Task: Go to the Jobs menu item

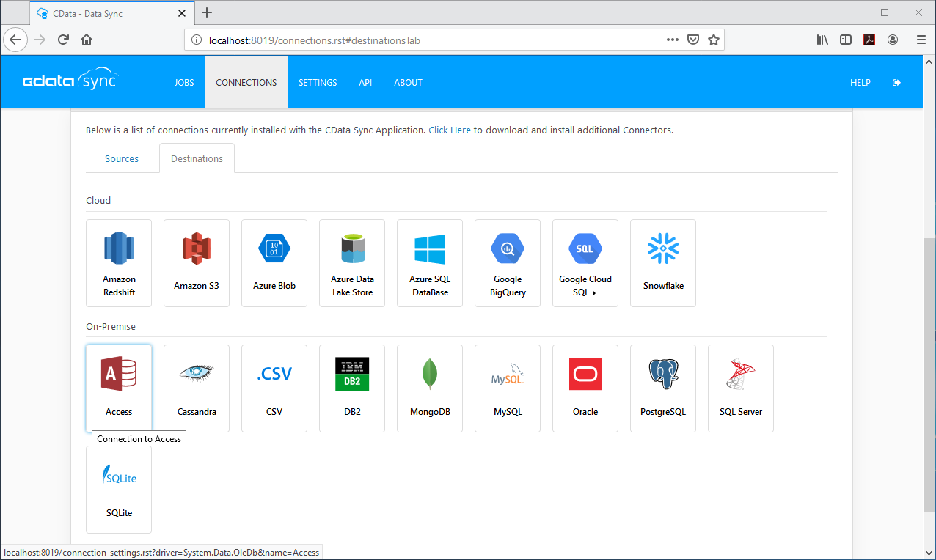Action: click(184, 83)
